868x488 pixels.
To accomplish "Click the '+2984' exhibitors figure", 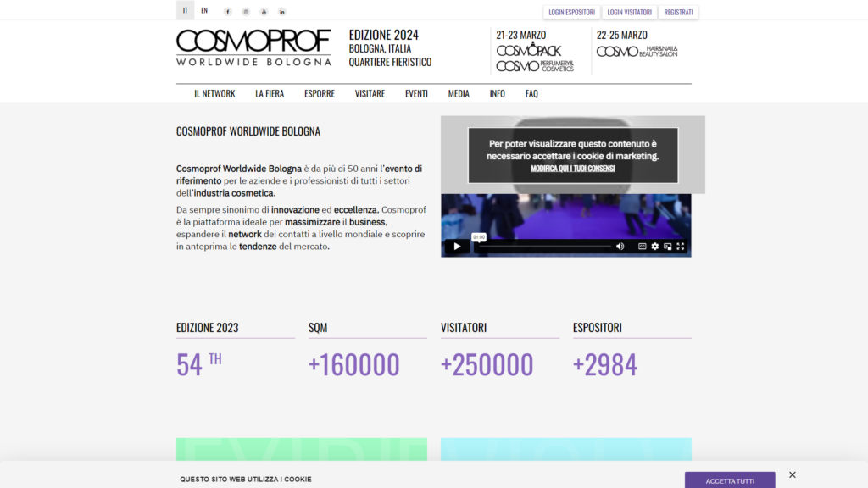I will click(x=605, y=364).
